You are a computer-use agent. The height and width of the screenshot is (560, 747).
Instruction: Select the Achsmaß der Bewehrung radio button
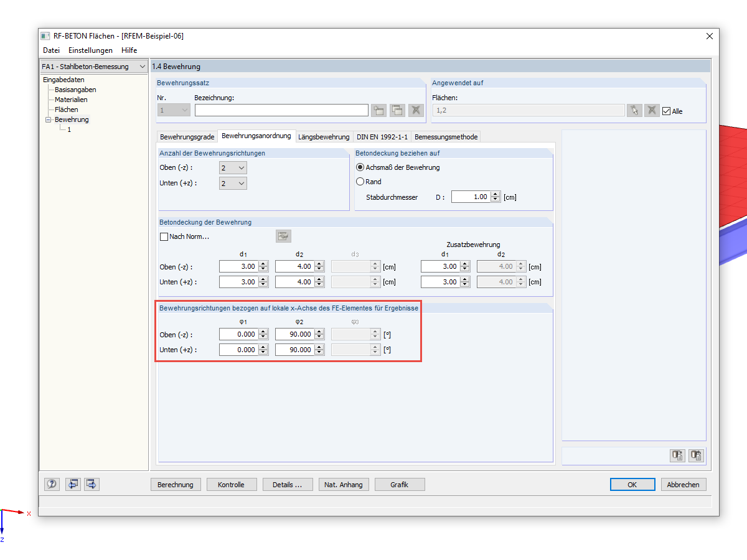pyautogui.click(x=360, y=167)
